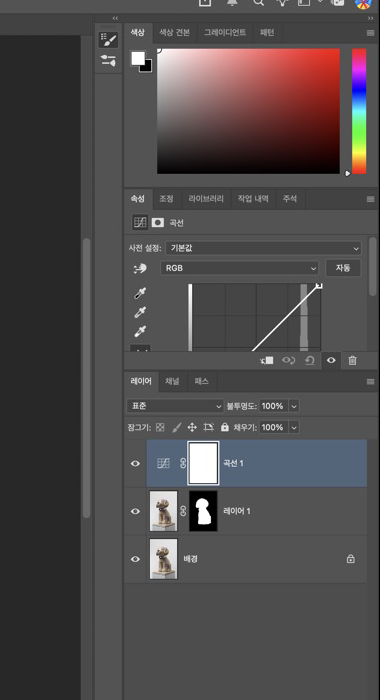Switch to the 패턴 tab

coord(267,33)
